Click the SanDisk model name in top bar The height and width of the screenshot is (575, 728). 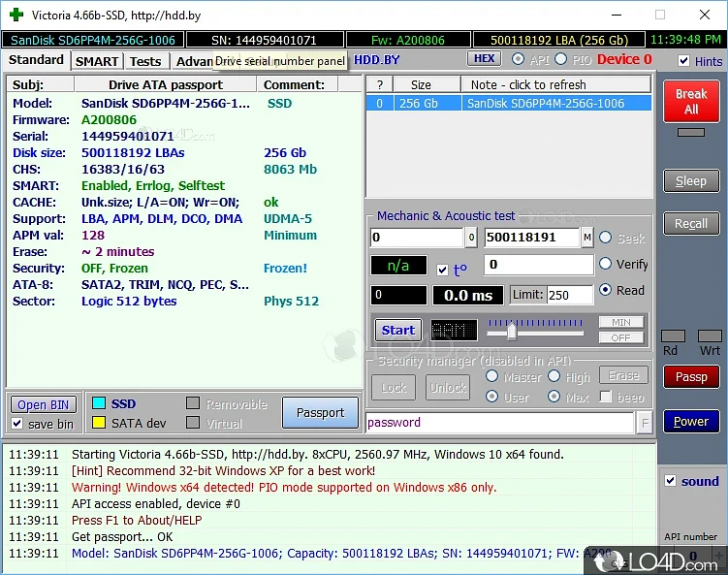[93, 40]
